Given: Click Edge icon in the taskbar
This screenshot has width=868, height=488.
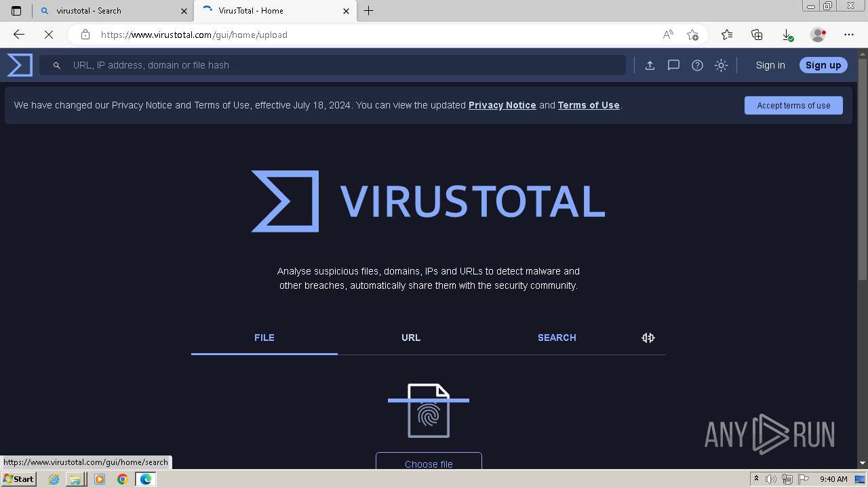Looking at the screenshot, I should coord(146,479).
